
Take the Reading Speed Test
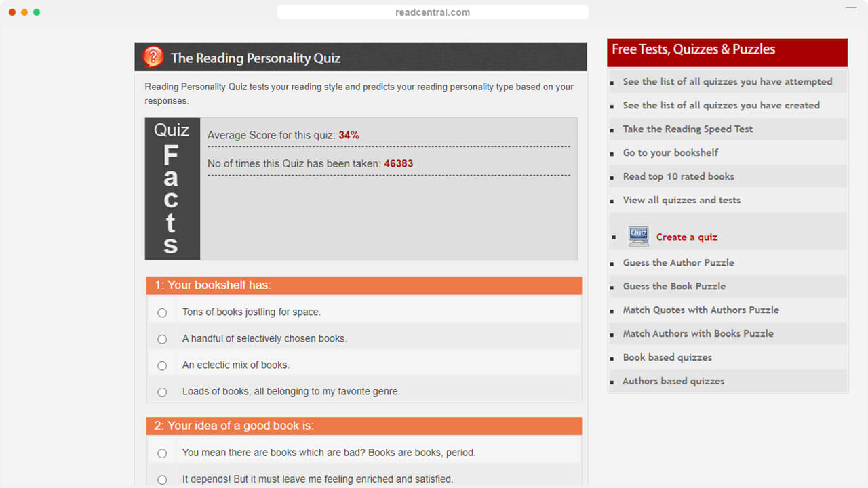pyautogui.click(x=688, y=129)
